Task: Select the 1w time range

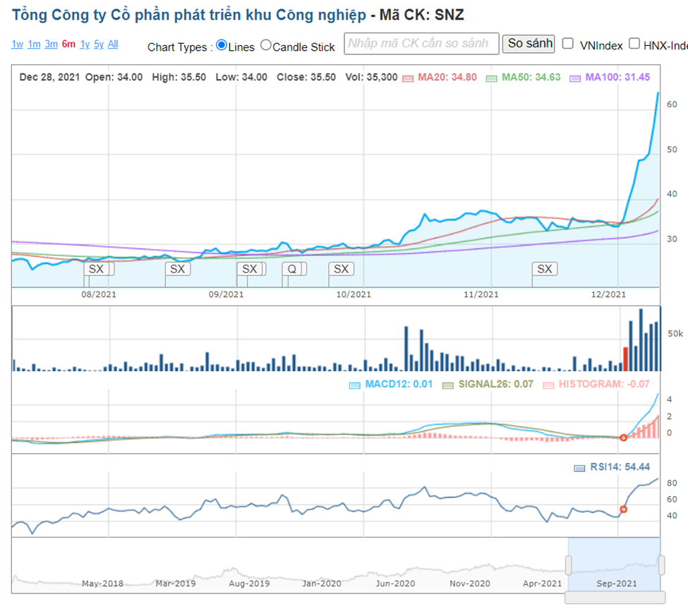Action: (18, 44)
